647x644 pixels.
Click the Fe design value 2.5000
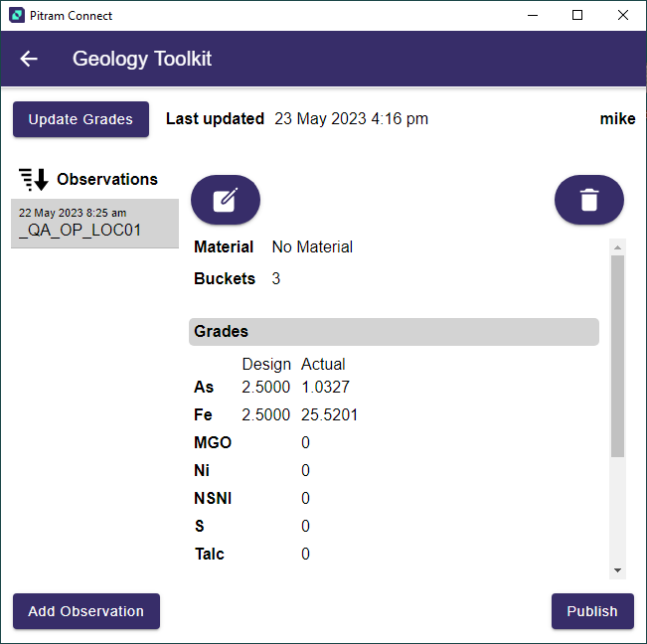(265, 415)
